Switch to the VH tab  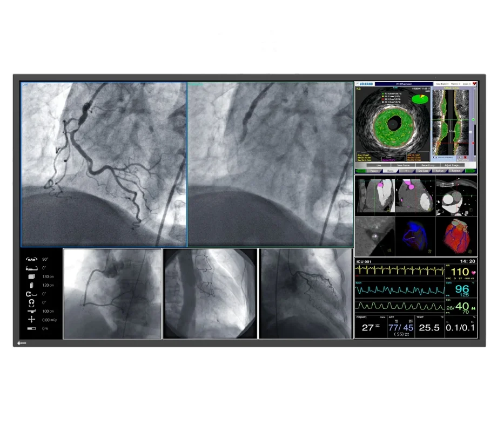click(x=407, y=171)
